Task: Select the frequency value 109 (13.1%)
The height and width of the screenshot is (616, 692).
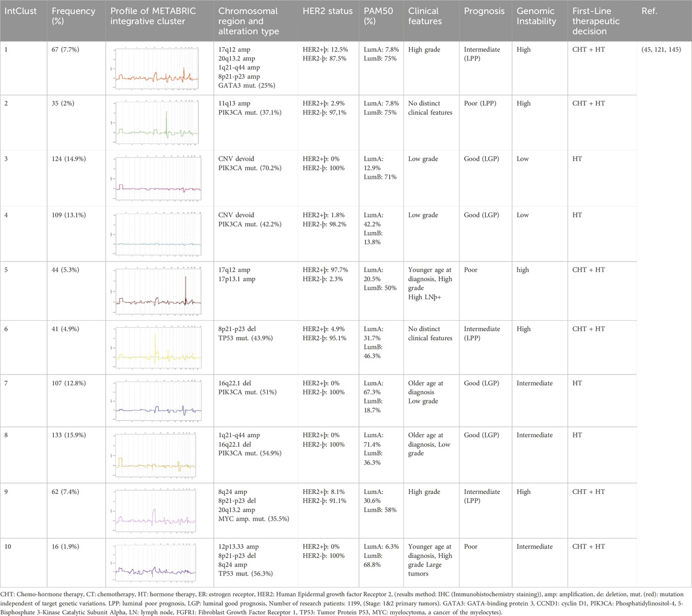Action: pos(69,215)
